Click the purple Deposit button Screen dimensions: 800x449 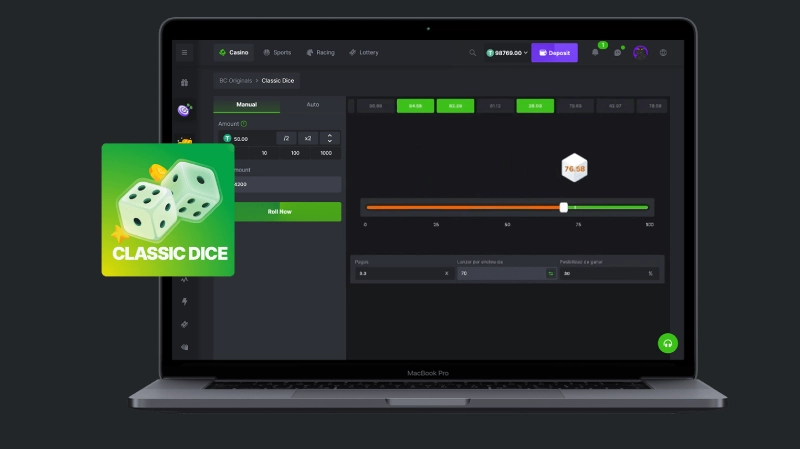click(x=554, y=52)
